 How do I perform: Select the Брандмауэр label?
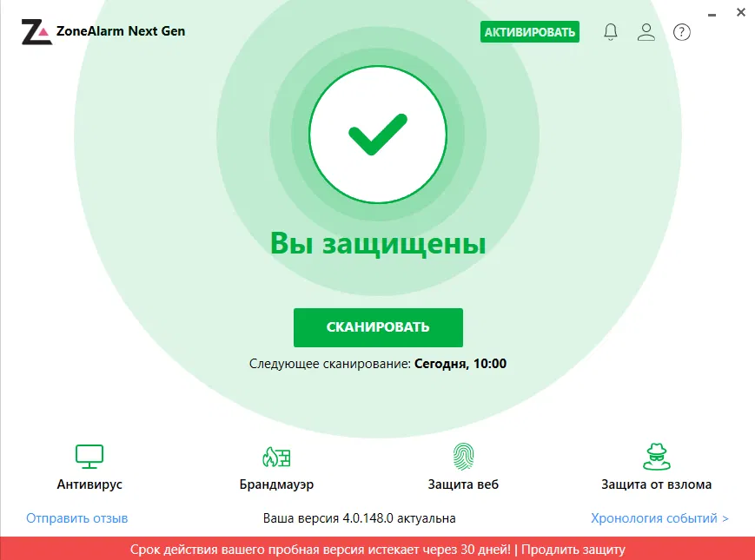(276, 484)
